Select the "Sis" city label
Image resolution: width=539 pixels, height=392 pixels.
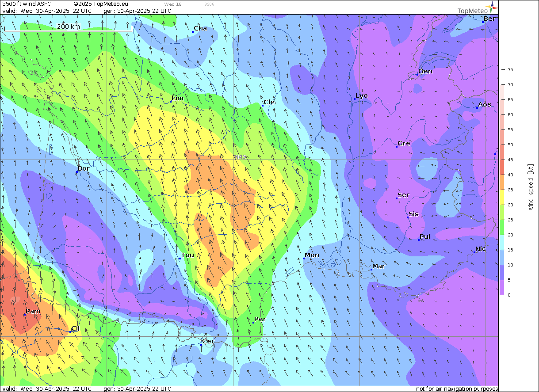pos(413,214)
